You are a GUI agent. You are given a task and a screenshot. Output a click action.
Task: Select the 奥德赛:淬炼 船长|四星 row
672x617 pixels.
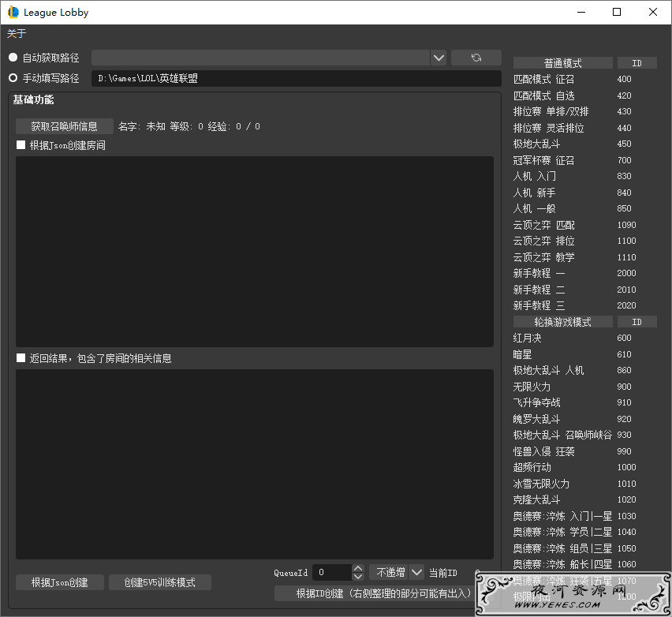click(585, 564)
